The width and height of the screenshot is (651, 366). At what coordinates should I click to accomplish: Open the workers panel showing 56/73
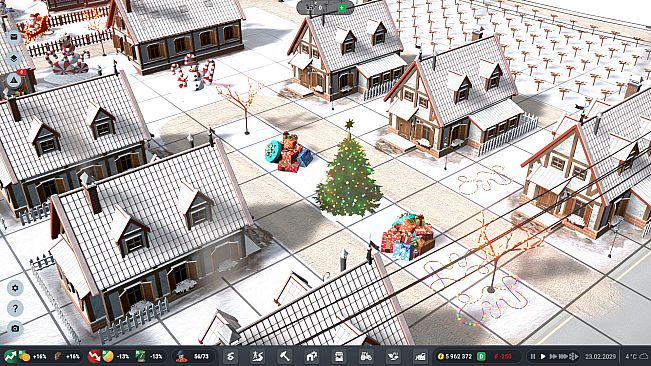tap(193, 356)
